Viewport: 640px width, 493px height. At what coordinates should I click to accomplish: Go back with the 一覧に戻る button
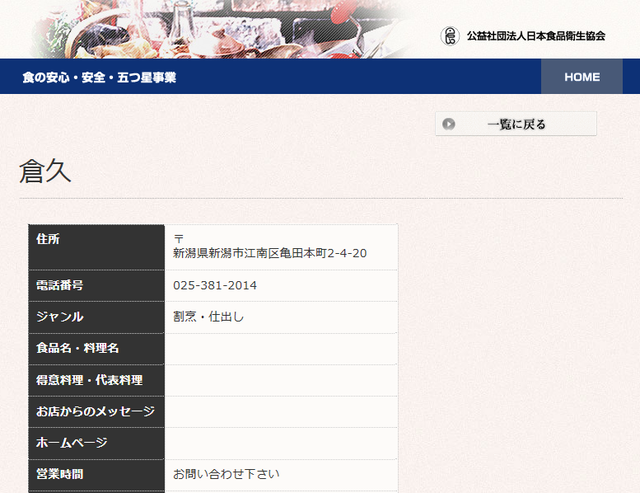516,124
